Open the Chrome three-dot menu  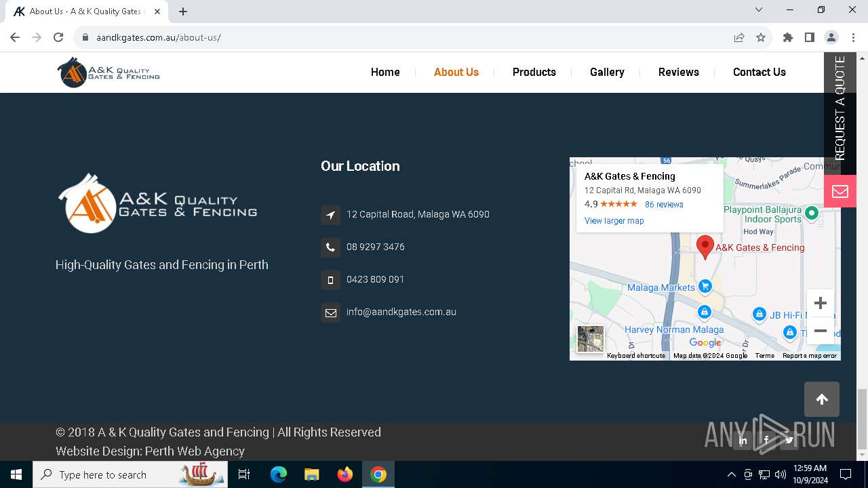click(x=852, y=37)
